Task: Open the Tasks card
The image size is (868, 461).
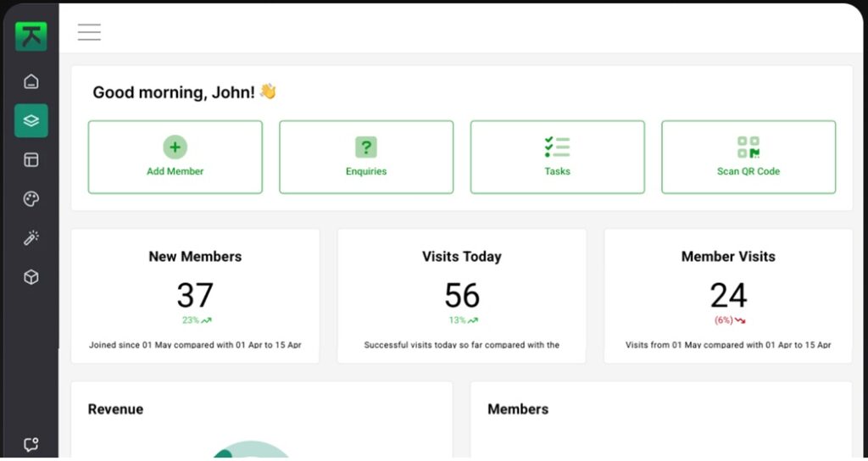Action: point(558,157)
